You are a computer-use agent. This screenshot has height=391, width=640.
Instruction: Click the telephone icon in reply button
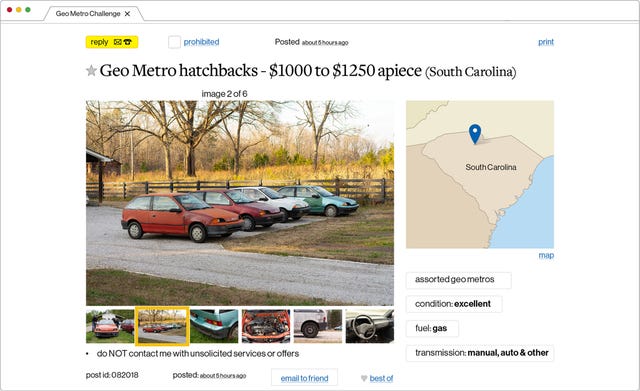click(128, 42)
